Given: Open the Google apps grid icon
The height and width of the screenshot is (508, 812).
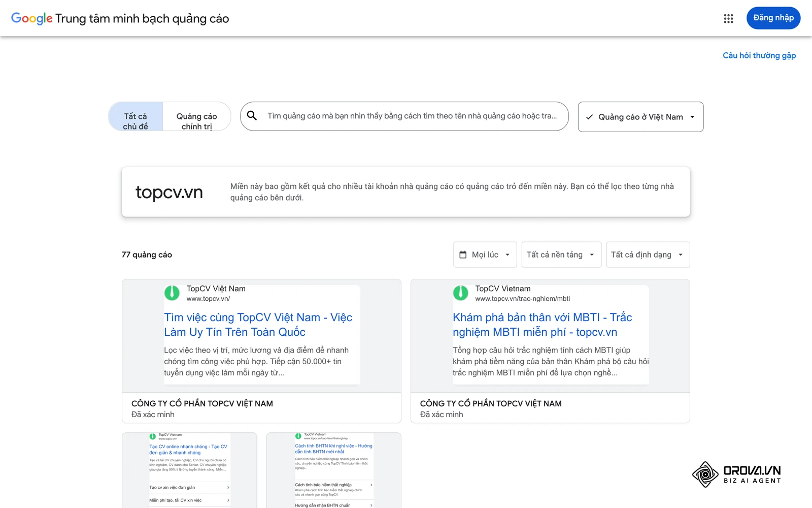Looking at the screenshot, I should (x=728, y=19).
